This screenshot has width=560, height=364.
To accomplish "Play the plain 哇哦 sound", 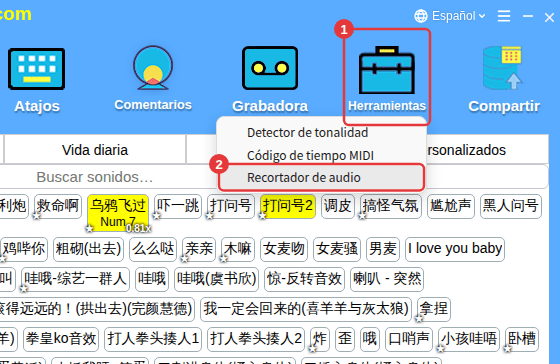I will pos(152,279).
